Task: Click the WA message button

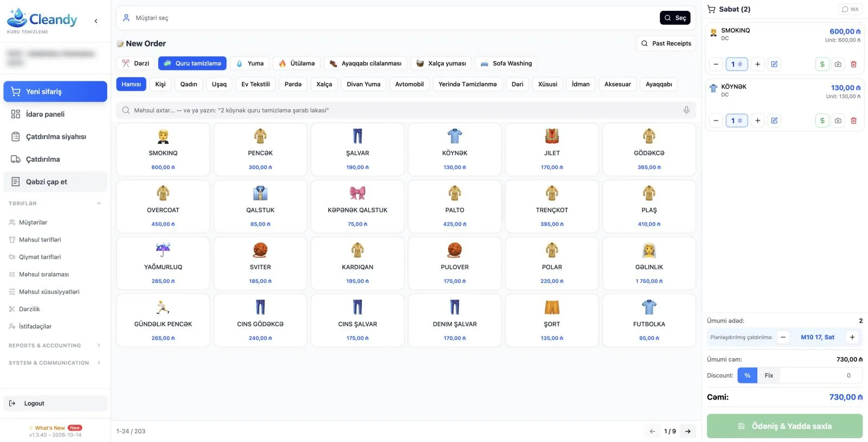Action: click(850, 9)
